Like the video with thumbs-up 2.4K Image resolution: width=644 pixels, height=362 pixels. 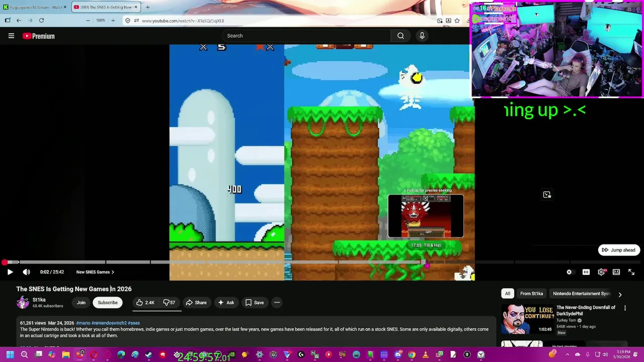tap(145, 303)
